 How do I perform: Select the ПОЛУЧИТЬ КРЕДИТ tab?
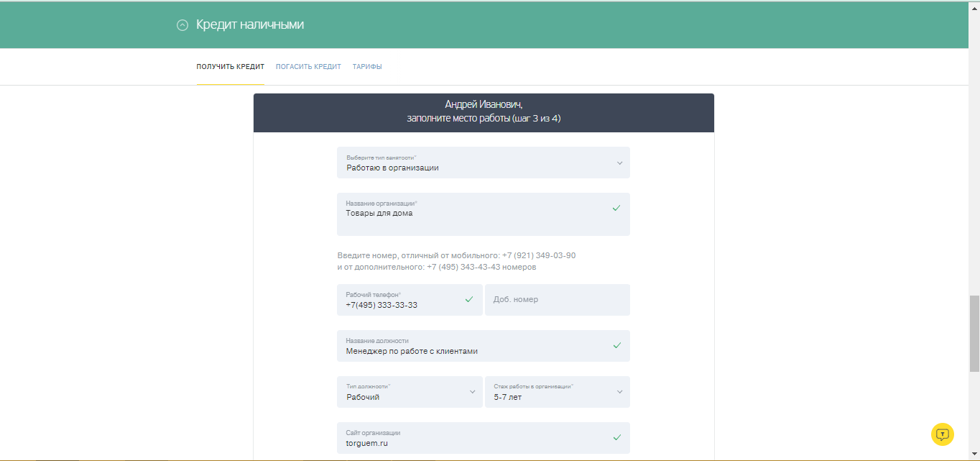click(230, 65)
